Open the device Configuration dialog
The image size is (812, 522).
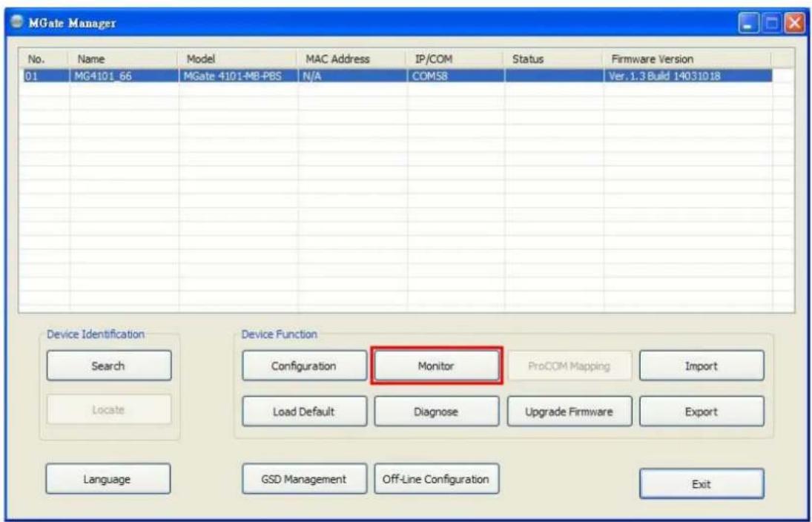pos(305,366)
